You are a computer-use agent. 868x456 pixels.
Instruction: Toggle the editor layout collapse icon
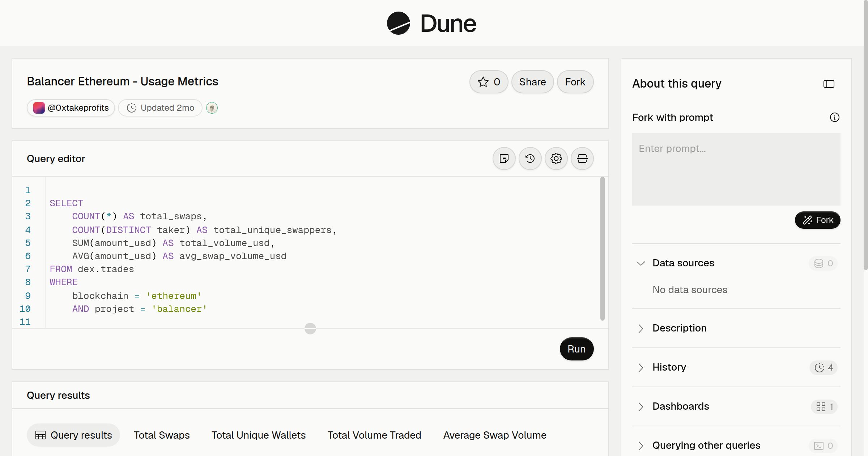click(x=582, y=159)
